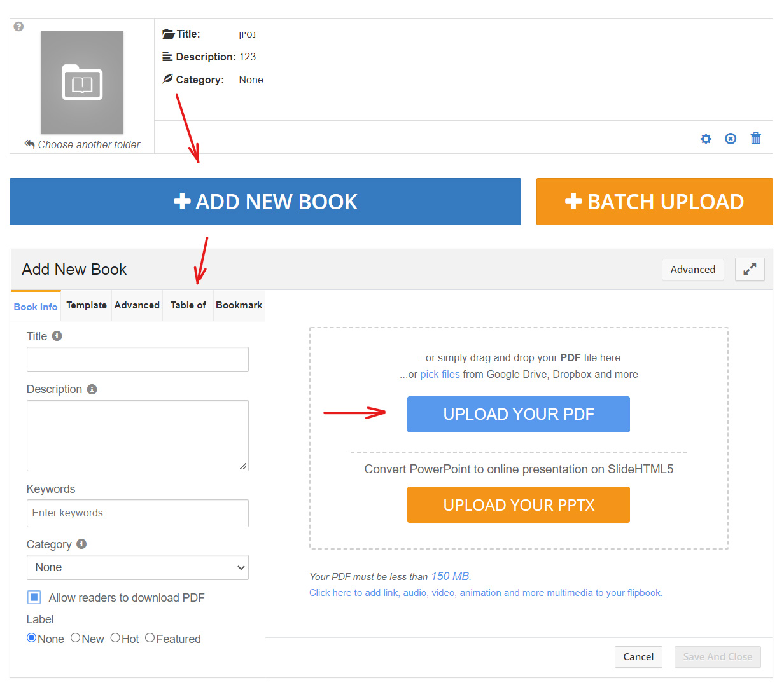The image size is (784, 685).
Task: Click the folder Title icon
Action: [x=168, y=34]
